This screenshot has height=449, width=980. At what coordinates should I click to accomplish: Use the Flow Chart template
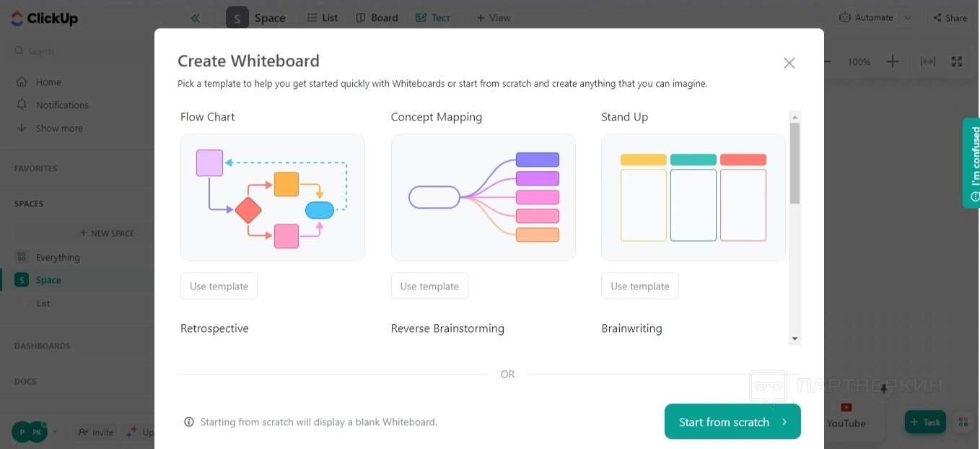[219, 286]
